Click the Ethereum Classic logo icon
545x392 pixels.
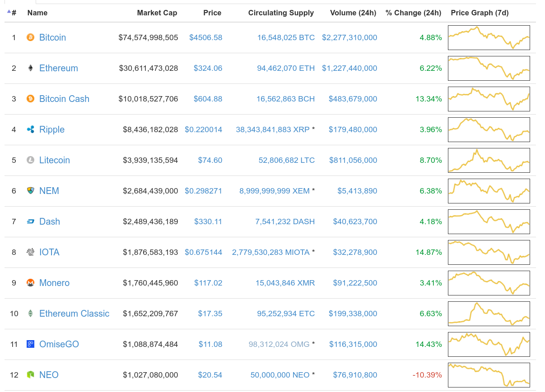[30, 314]
